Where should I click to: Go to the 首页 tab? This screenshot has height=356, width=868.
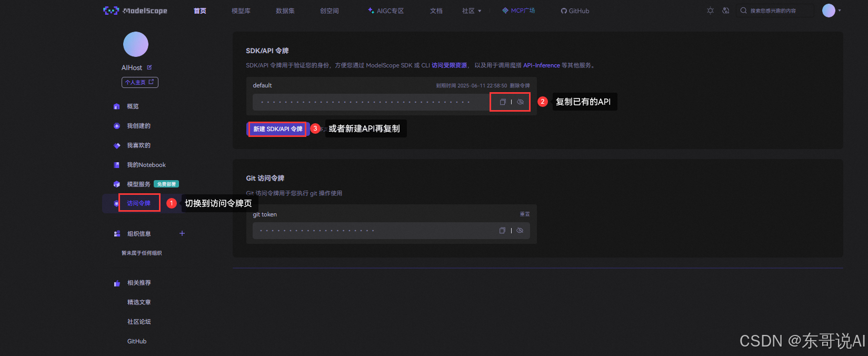pos(200,11)
